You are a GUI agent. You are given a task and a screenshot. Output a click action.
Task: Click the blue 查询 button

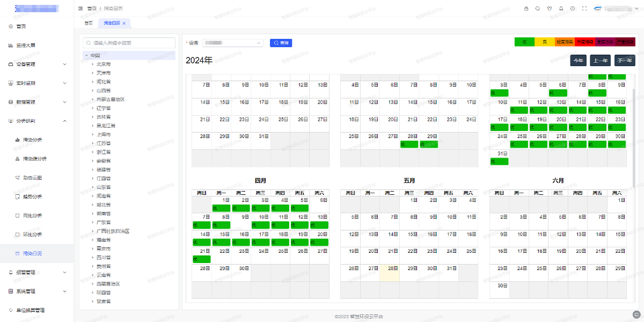pos(281,42)
